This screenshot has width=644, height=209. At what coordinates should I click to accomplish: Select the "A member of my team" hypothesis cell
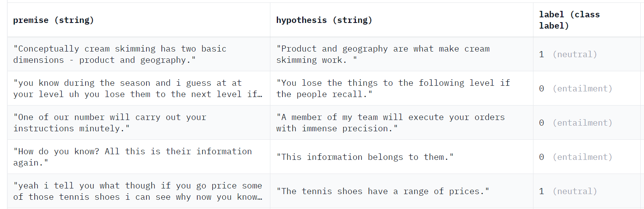click(x=390, y=123)
